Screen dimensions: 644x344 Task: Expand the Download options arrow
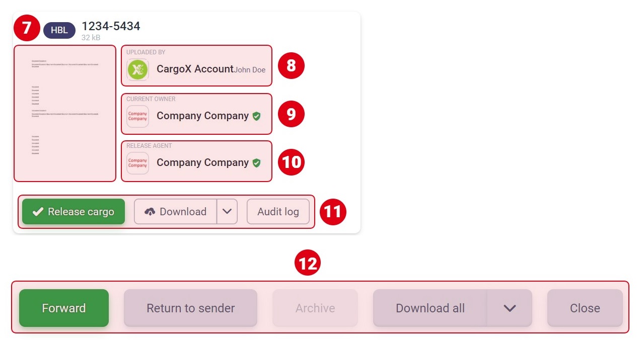click(227, 211)
